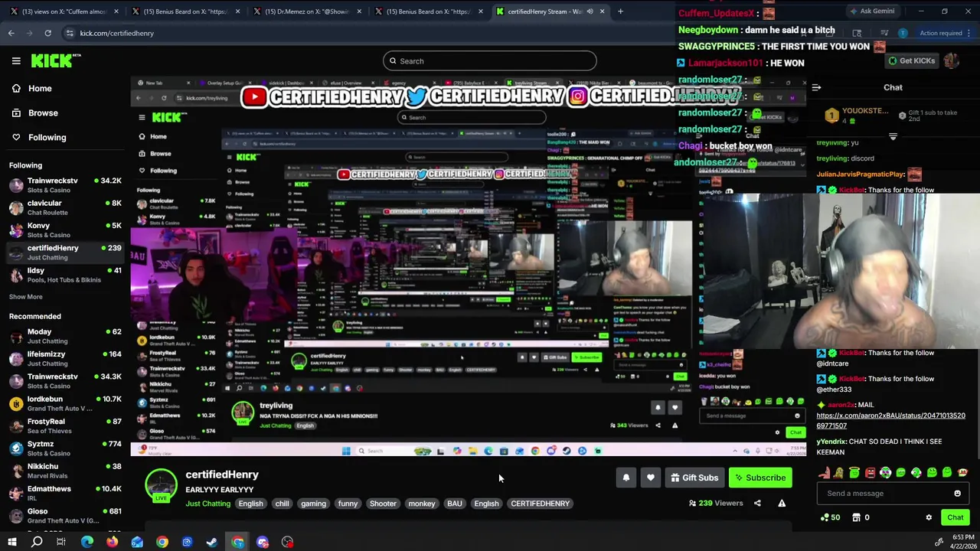Click the first English stream tag
The image size is (980, 551).
coord(250,504)
